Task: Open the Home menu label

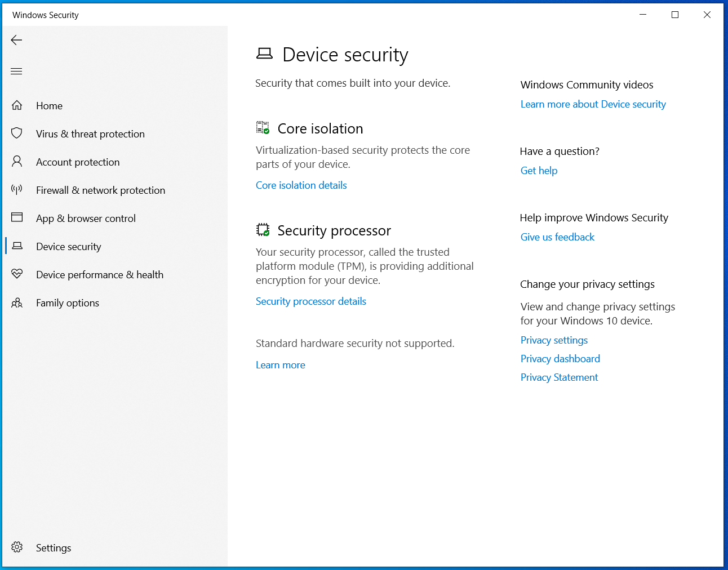Action: pos(49,106)
